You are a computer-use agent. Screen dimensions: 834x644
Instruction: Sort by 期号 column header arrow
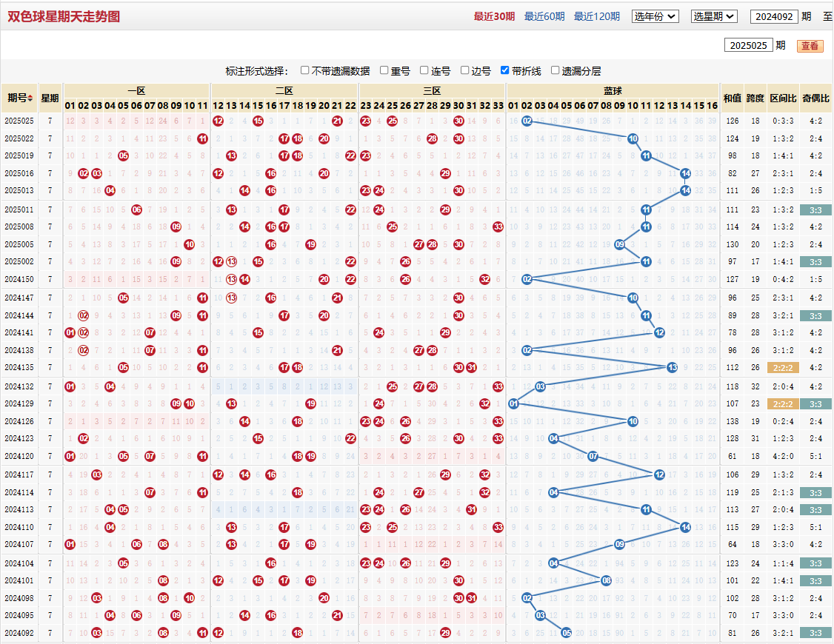[30, 98]
